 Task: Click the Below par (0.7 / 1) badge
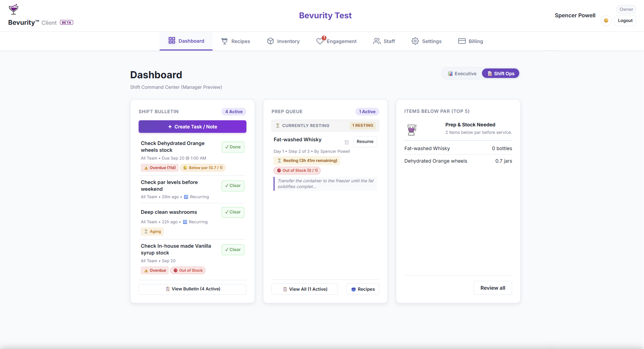(x=203, y=168)
